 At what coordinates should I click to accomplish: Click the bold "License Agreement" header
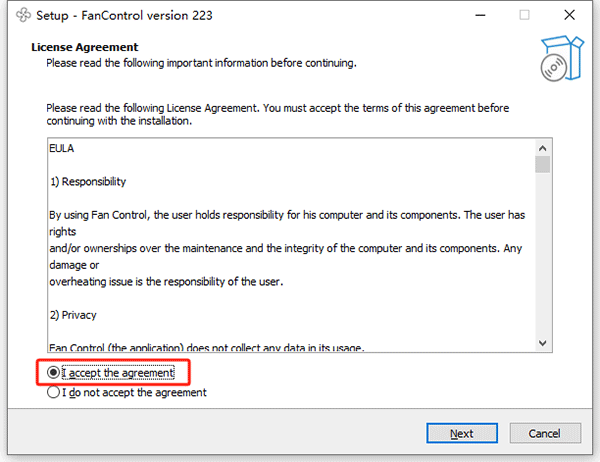(x=85, y=47)
